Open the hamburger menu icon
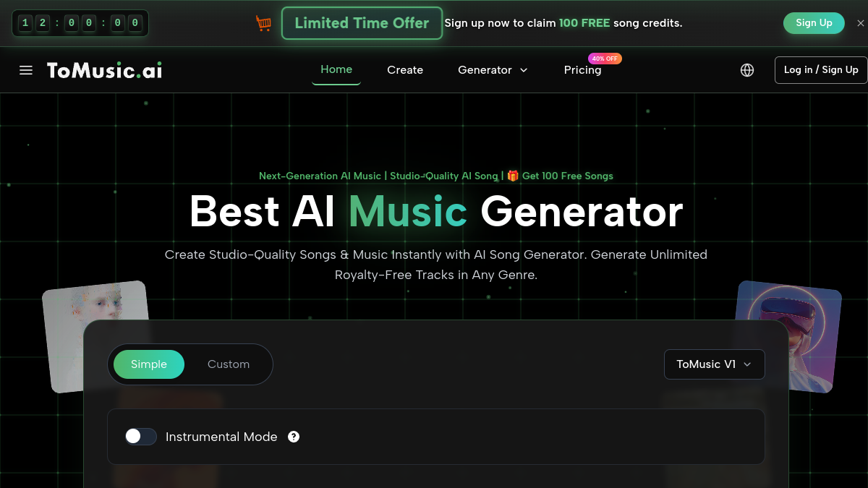This screenshot has width=868, height=488. 26,70
